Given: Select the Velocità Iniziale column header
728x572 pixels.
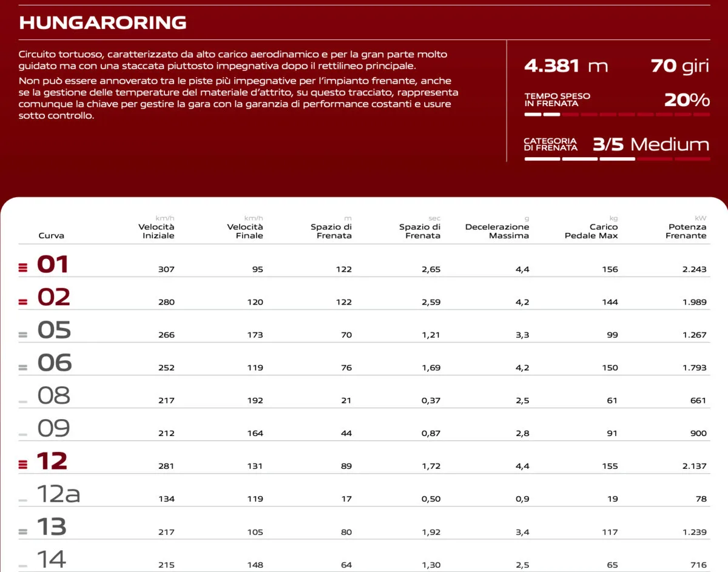Looking at the screenshot, I should click(x=158, y=231).
